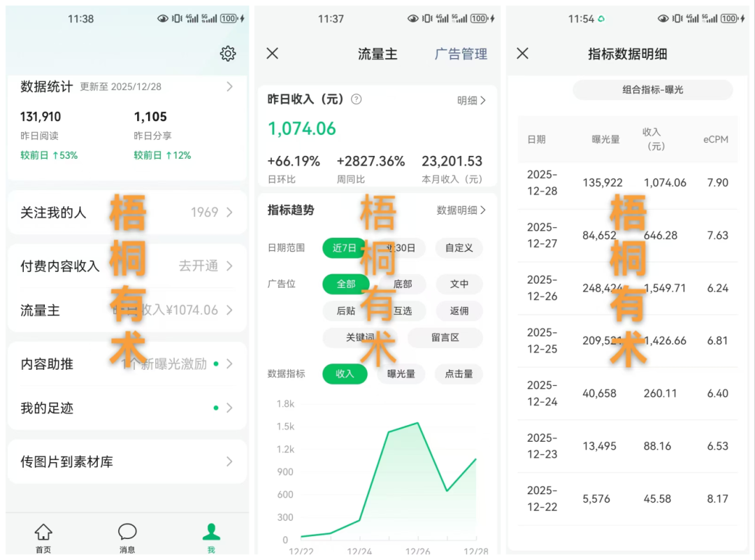Open 数据明细 in 指标趋势 section
The width and height of the screenshot is (755, 560).
[x=461, y=210]
